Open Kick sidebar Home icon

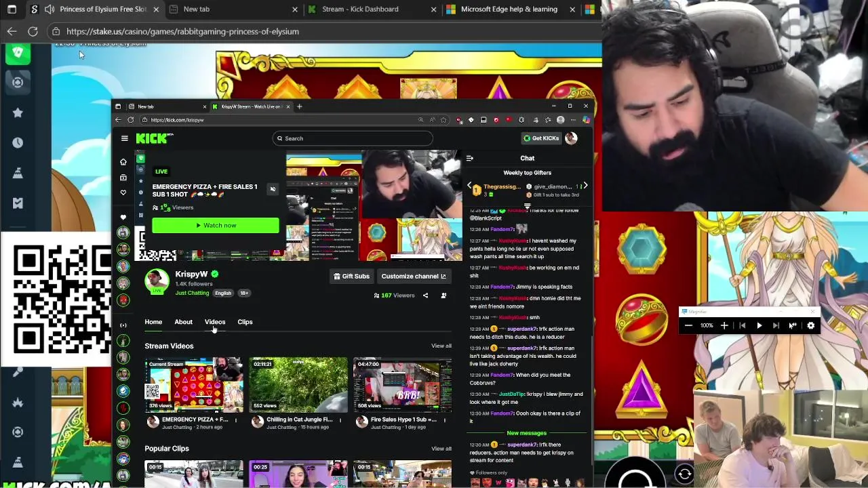[x=123, y=162]
